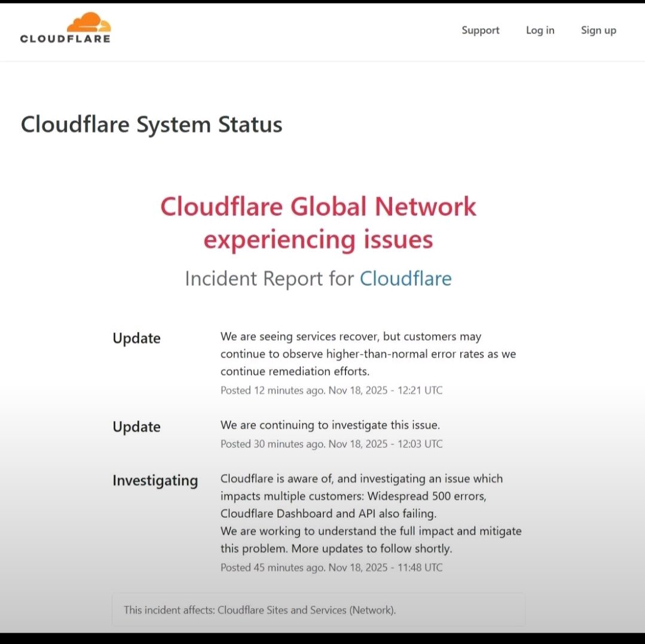
Task: Select the Cloudflare System Status page title
Action: 151,125
